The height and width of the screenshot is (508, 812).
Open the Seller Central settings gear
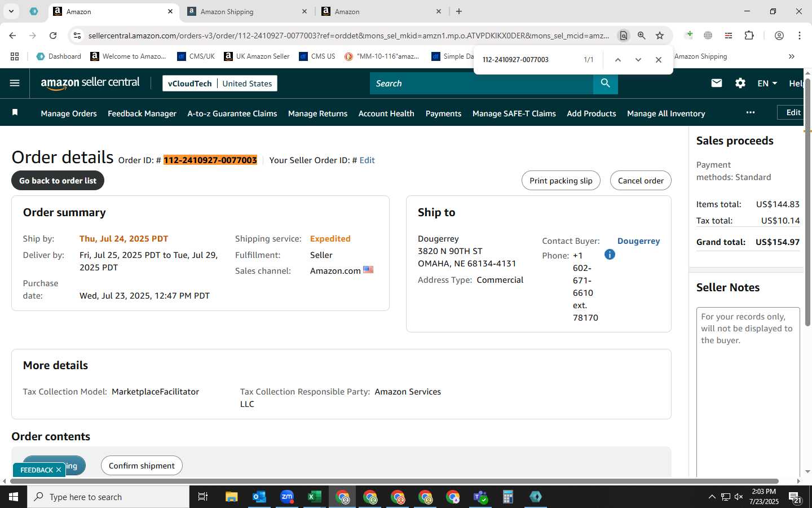tap(740, 83)
